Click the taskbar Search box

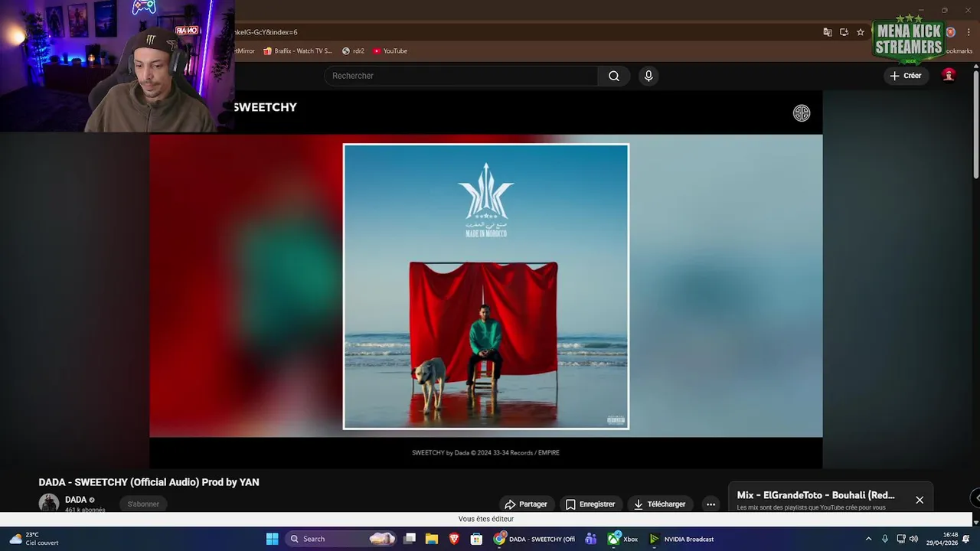pyautogui.click(x=341, y=539)
